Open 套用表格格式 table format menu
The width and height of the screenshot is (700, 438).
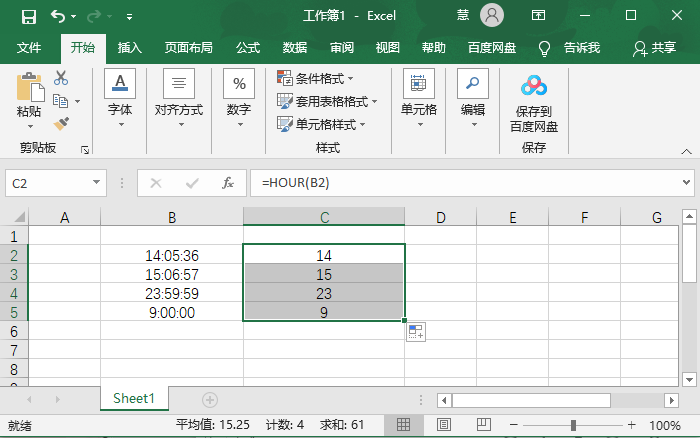tap(327, 101)
